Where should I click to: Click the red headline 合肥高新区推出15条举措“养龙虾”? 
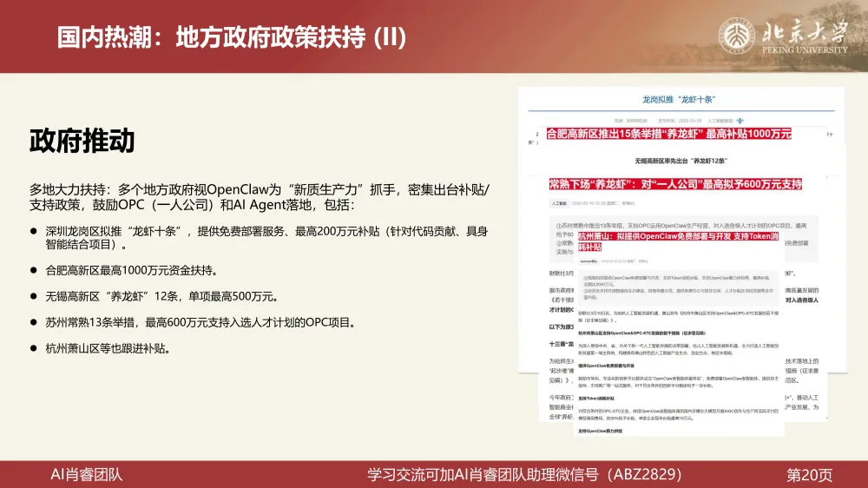click(x=668, y=134)
